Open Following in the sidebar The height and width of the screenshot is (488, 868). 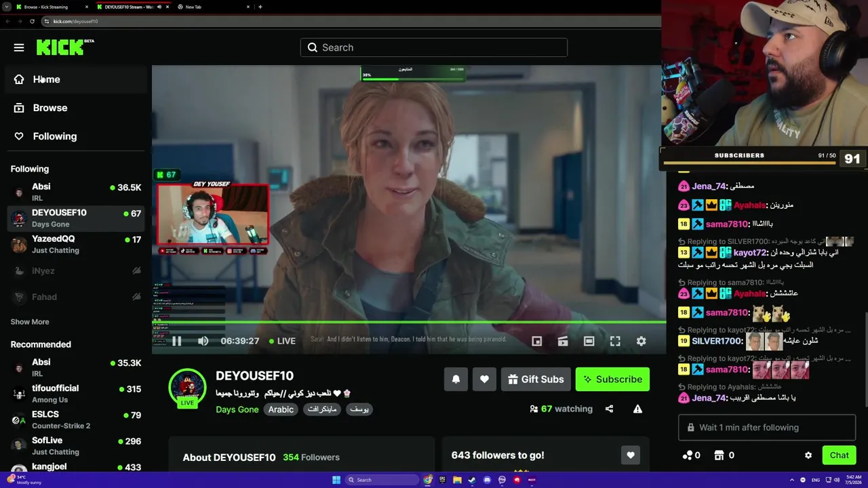click(x=75, y=136)
